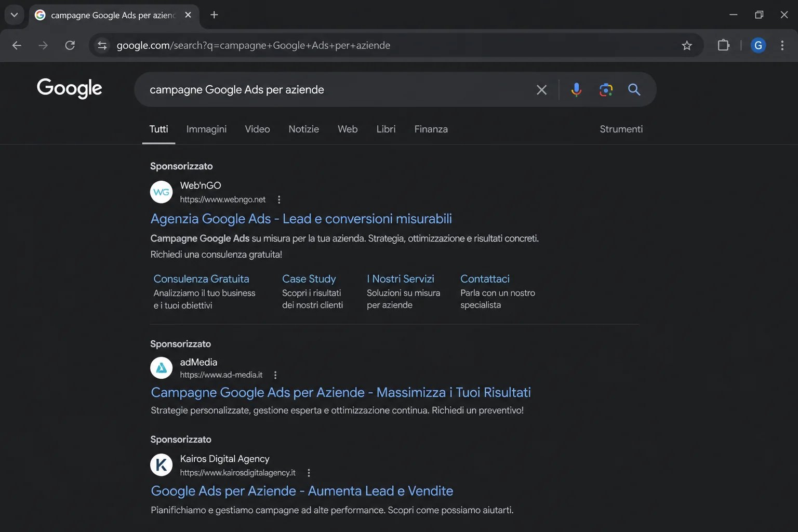Open the Kairos Digital Agency name
This screenshot has width=798, height=532.
224,459
